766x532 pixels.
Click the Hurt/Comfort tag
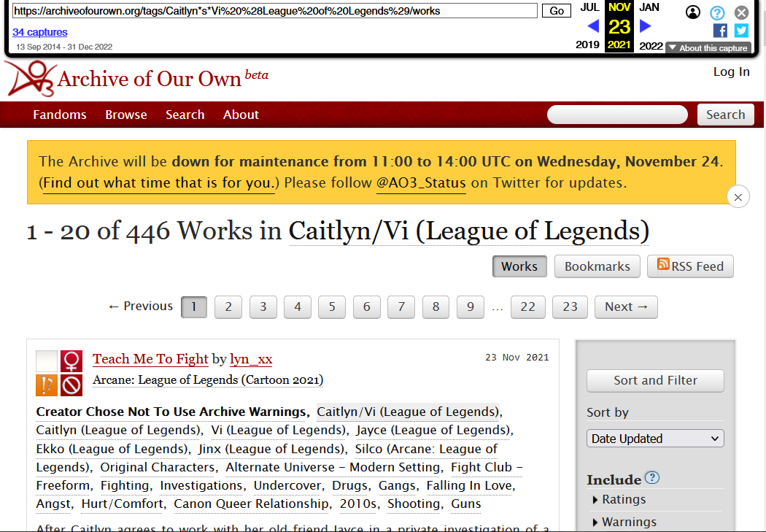pyautogui.click(x=123, y=504)
